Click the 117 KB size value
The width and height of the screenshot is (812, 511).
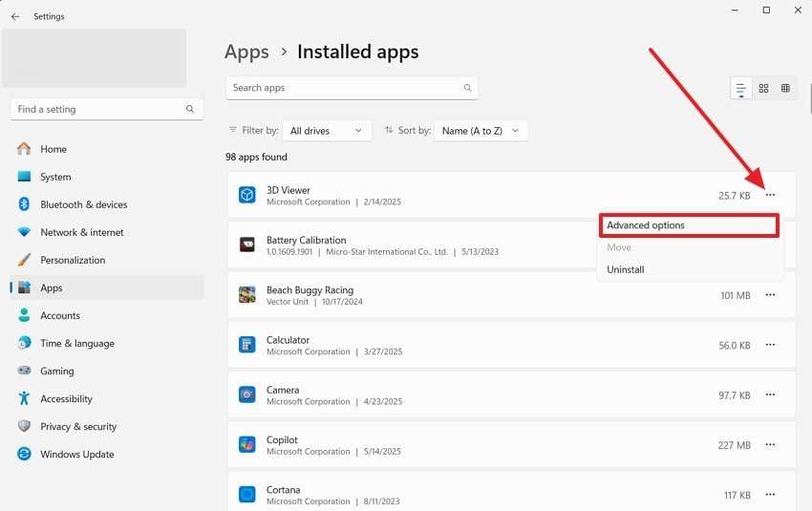pos(737,496)
